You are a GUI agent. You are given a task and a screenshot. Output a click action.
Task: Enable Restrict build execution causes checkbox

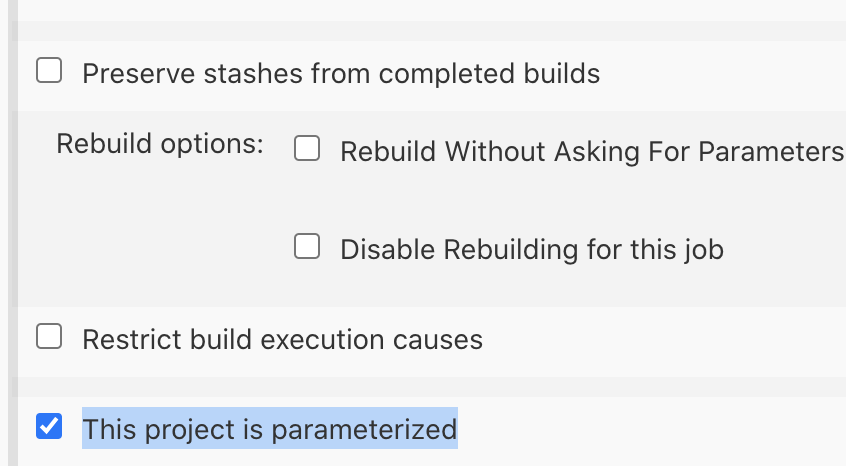[49, 337]
